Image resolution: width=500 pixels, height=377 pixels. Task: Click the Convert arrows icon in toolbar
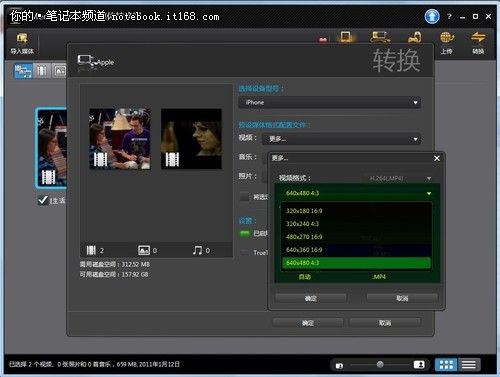point(478,38)
